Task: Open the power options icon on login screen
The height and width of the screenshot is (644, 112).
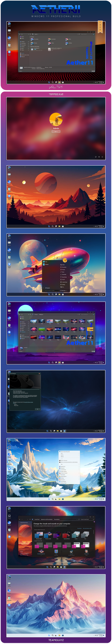Action: point(102,157)
